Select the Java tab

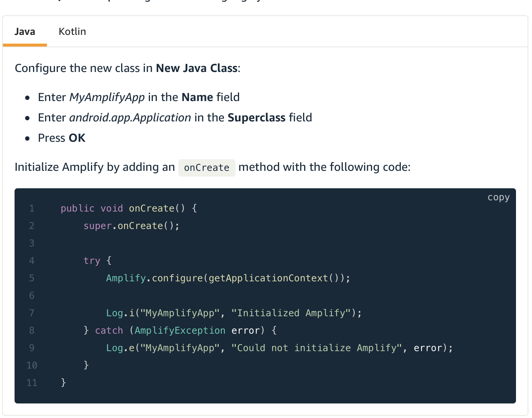tap(24, 32)
